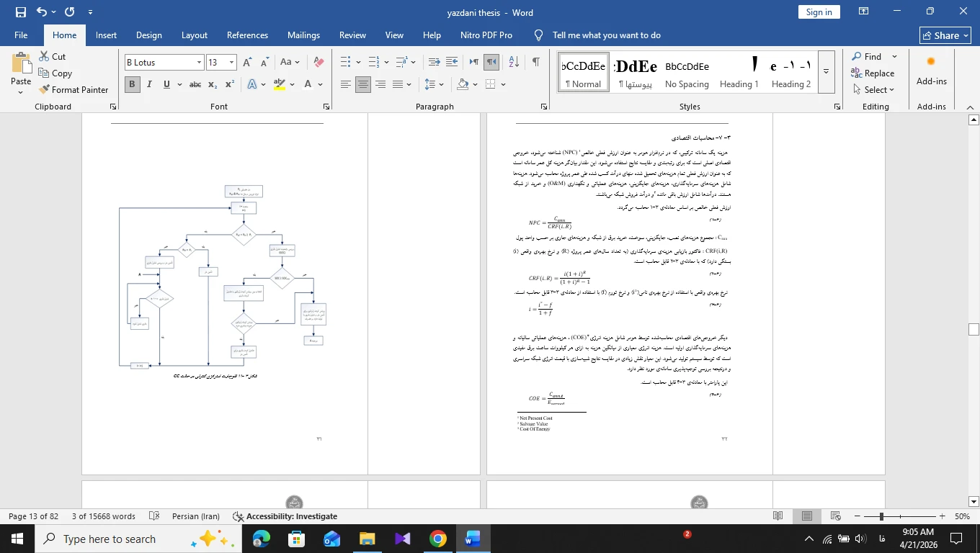Screen dimensions: 980x553
Task: Click the Save icon in title bar
Action: [20, 12]
